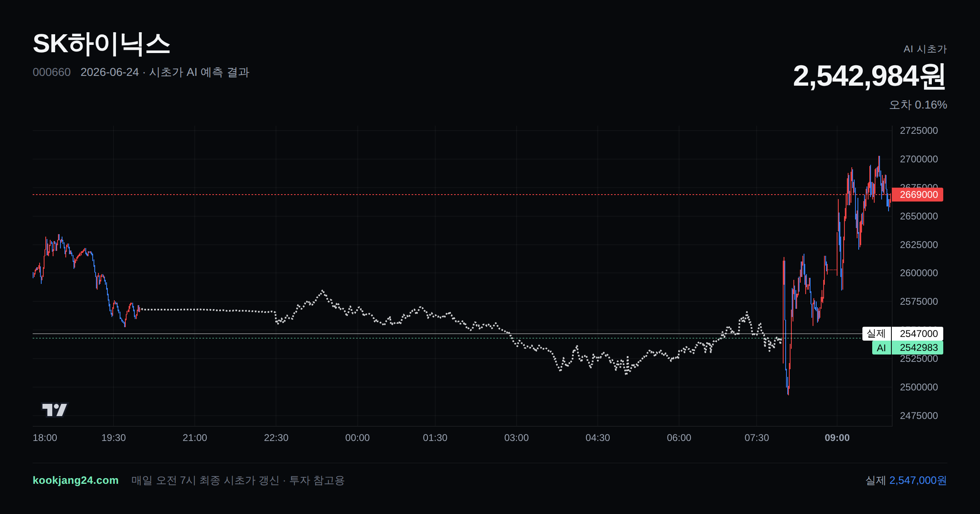
Task: Click the 06:00 time axis label
Action: click(679, 438)
